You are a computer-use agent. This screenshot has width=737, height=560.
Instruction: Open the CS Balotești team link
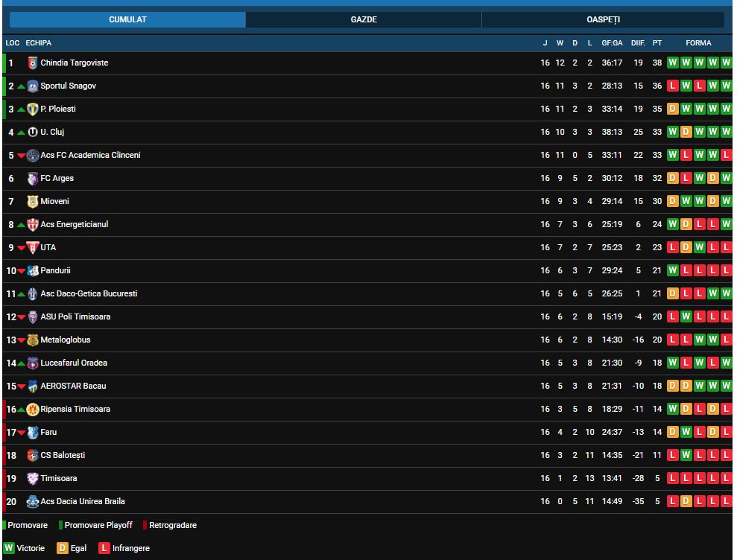[63, 455]
